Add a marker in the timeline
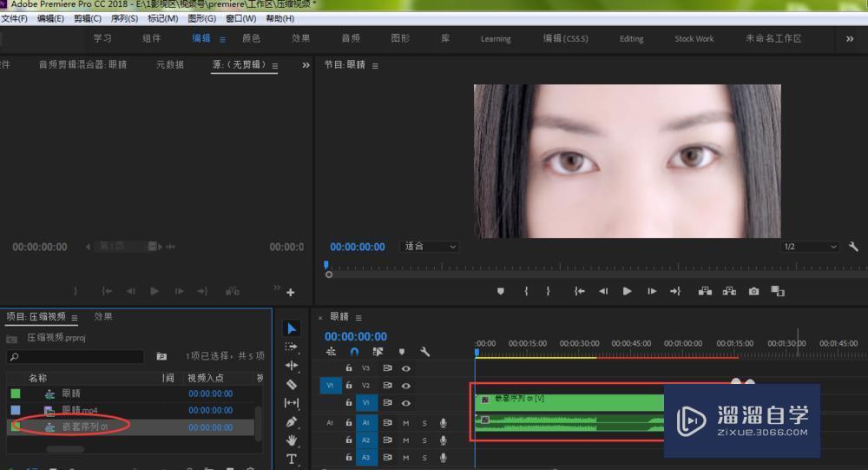 click(402, 351)
